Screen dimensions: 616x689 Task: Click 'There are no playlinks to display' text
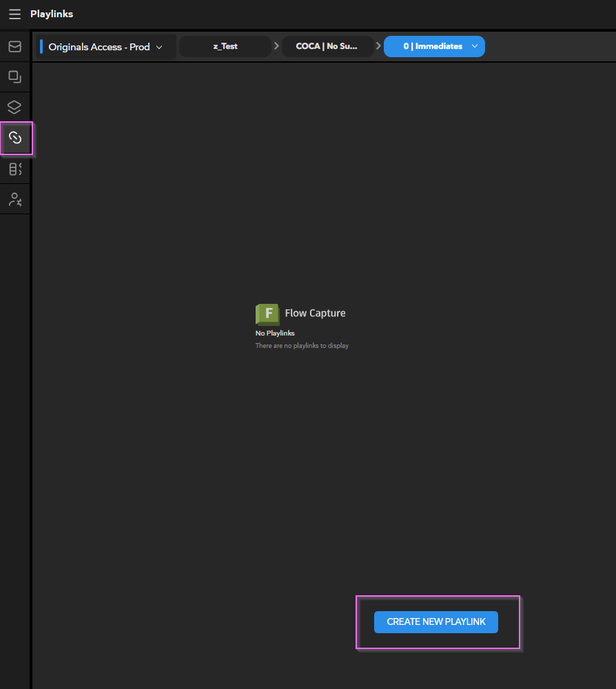click(302, 346)
